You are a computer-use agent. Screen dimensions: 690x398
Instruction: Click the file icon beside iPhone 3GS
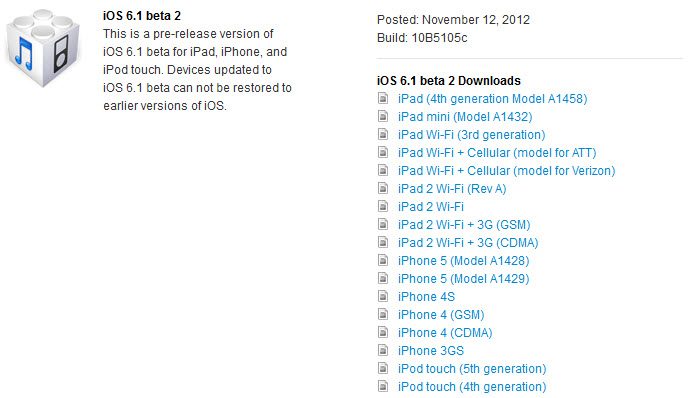click(x=383, y=350)
